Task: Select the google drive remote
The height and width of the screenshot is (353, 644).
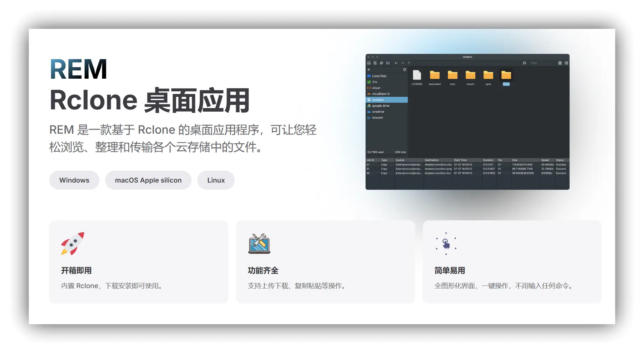Action: point(387,106)
